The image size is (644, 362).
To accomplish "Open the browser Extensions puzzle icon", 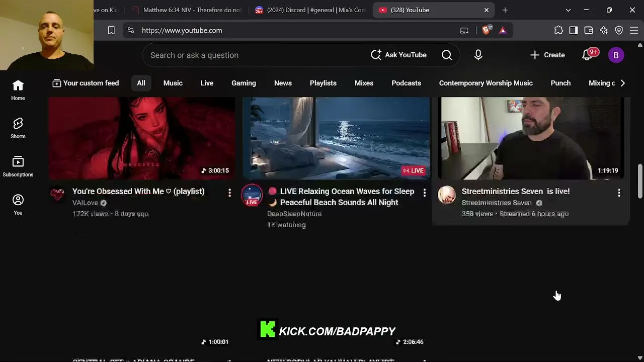I will pyautogui.click(x=558, y=30).
